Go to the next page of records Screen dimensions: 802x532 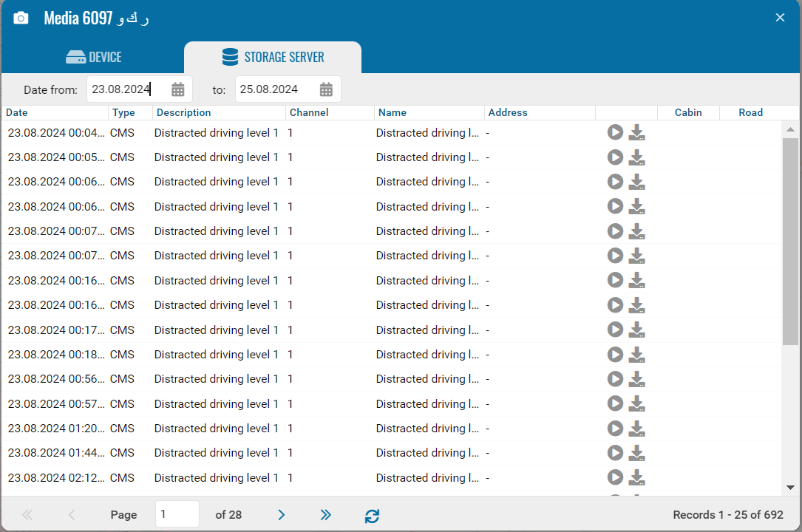click(281, 515)
